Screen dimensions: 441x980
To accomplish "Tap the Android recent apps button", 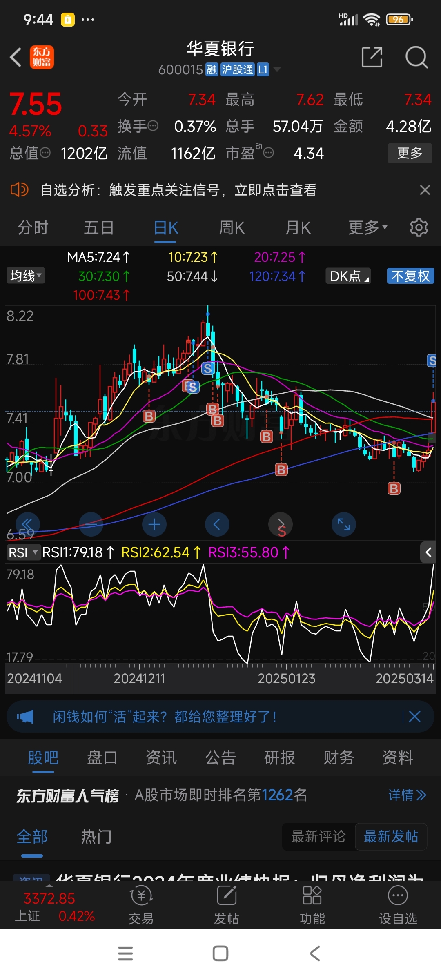I will 125,954.
